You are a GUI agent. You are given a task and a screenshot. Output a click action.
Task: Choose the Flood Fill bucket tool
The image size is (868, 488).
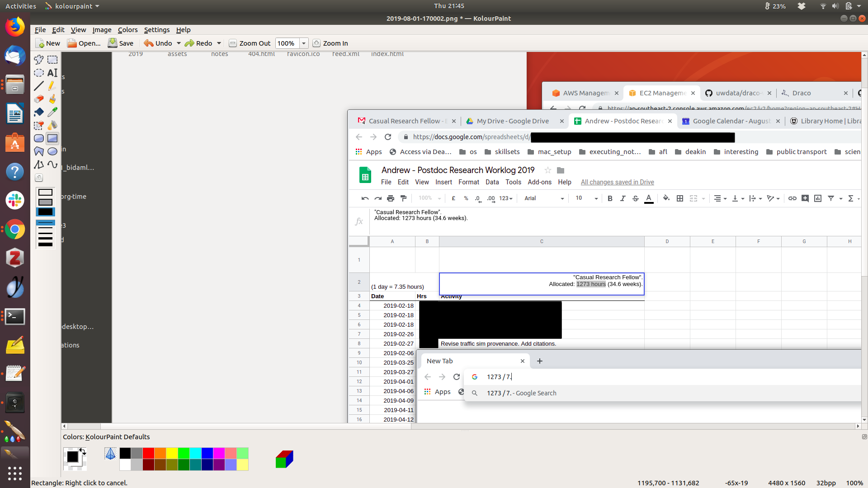(39, 112)
